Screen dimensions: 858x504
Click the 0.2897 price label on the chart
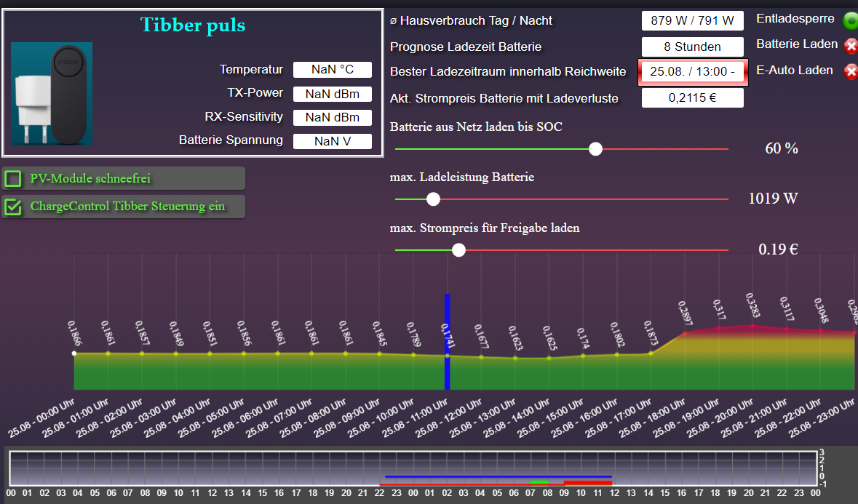pos(685,313)
